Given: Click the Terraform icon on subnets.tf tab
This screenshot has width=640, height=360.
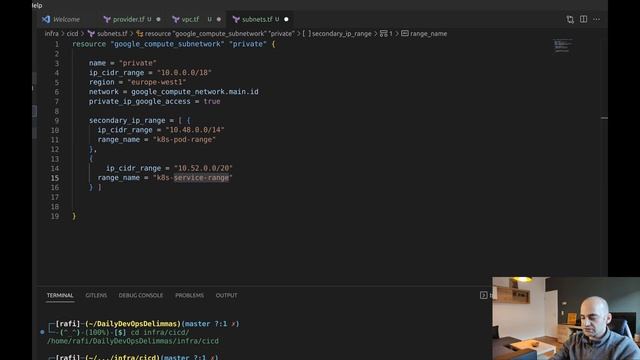Looking at the screenshot, I should tap(236, 19).
